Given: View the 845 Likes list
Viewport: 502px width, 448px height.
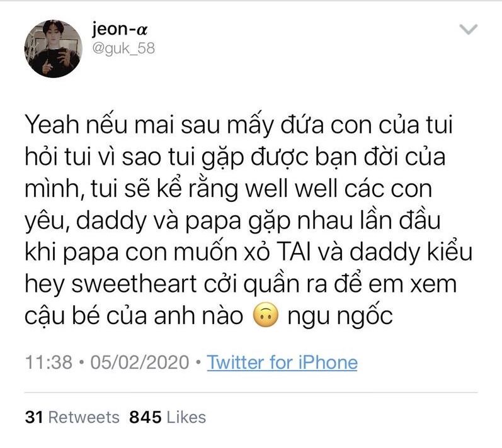Looking at the screenshot, I should pyautogui.click(x=168, y=417).
